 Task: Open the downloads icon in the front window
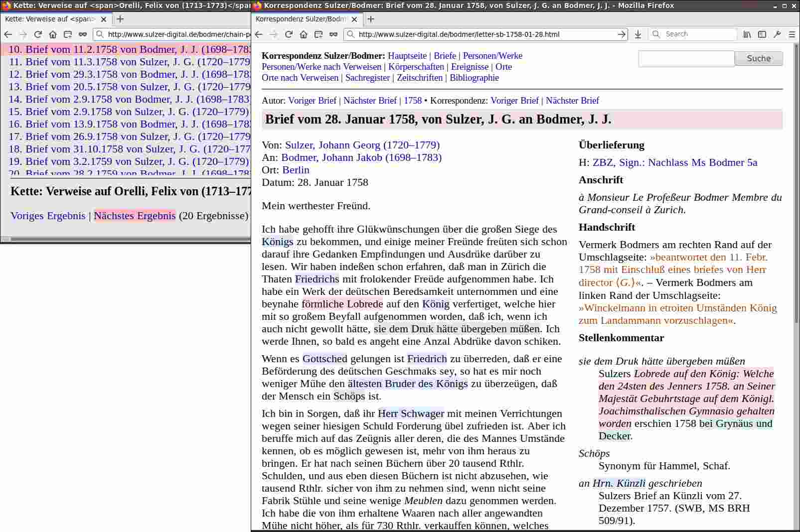click(638, 34)
